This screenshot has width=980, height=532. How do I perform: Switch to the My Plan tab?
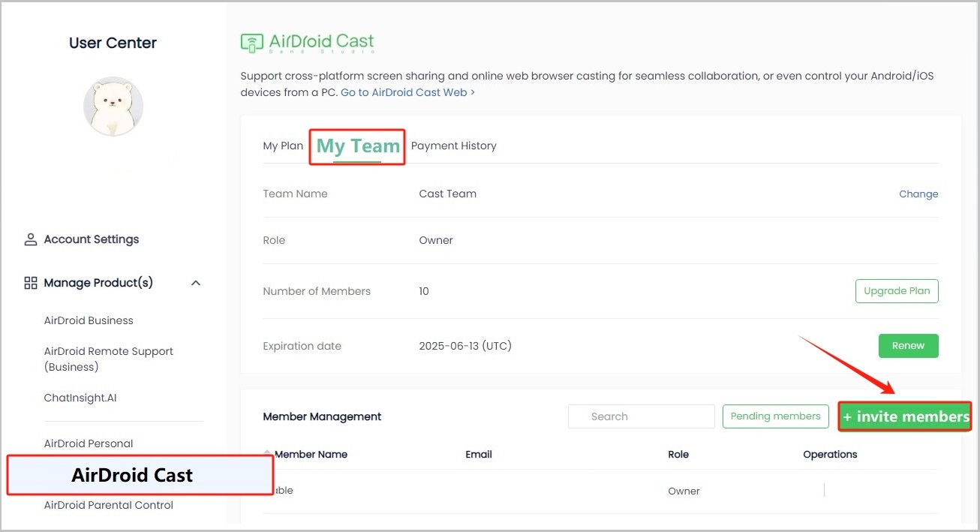[283, 146]
